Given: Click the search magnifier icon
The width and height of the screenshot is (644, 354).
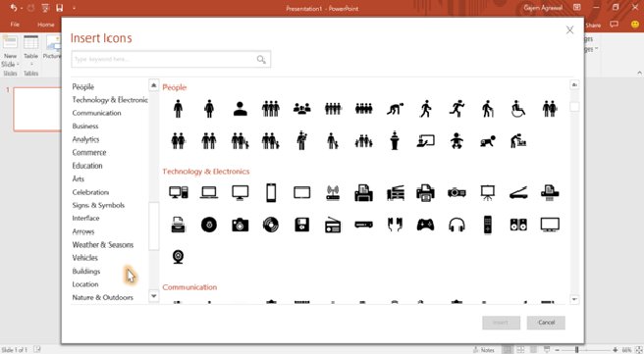Looking at the screenshot, I should (x=261, y=60).
